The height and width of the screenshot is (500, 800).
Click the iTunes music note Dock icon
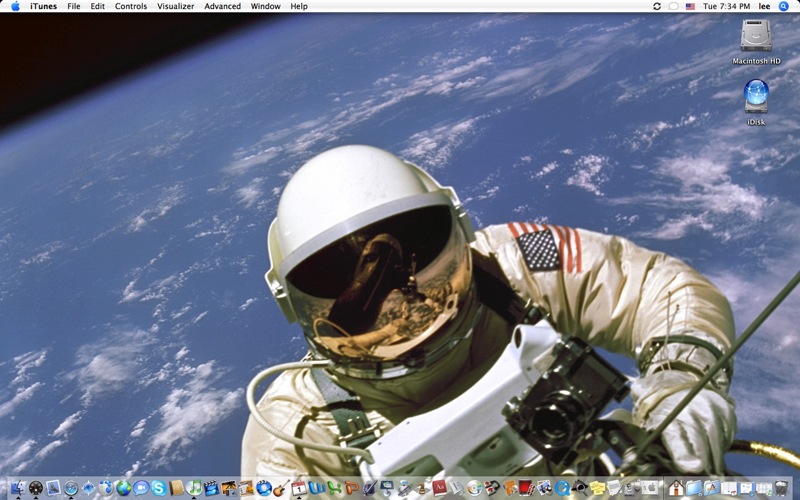click(194, 488)
